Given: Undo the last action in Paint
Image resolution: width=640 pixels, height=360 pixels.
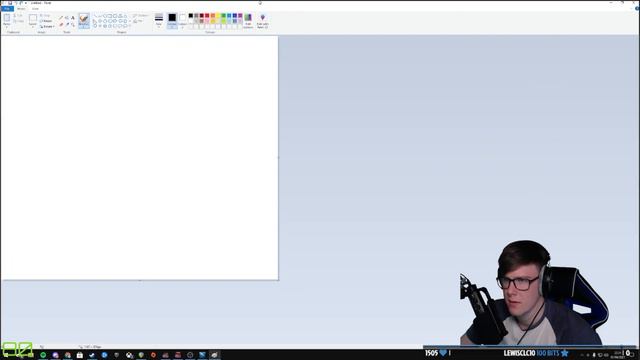Looking at the screenshot, I should pos(16,3).
